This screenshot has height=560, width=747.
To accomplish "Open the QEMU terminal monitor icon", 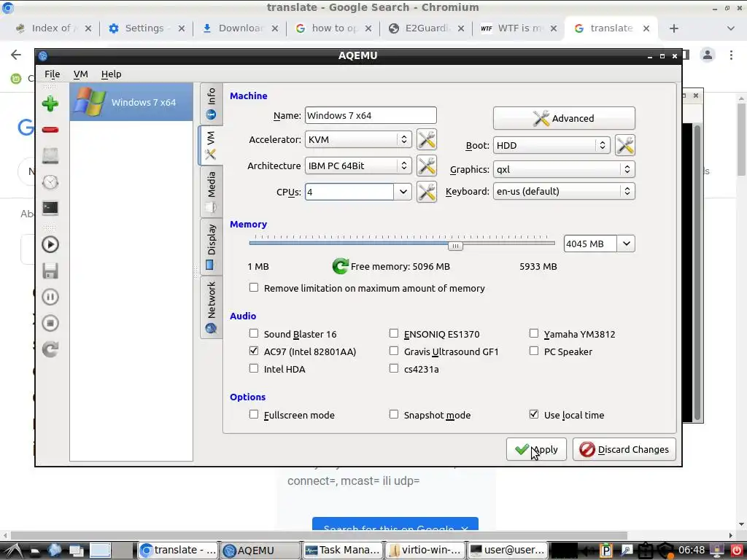I will pos(50,208).
